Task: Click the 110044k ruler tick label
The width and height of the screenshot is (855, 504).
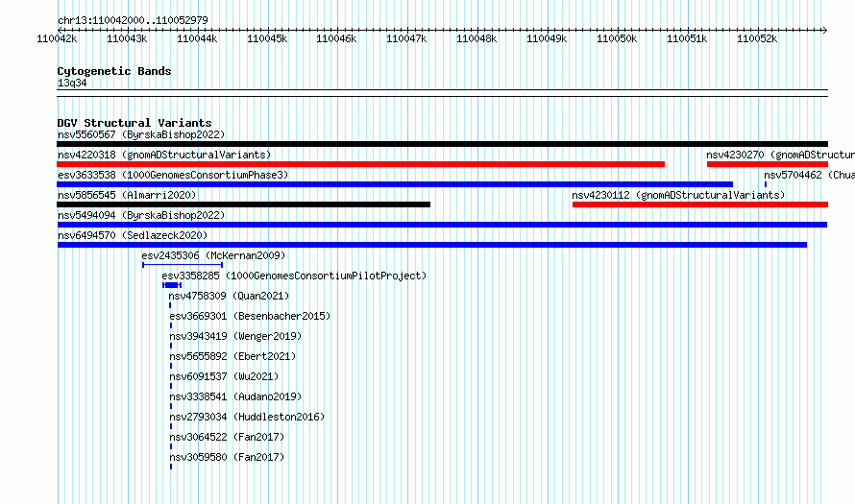Action: (197, 38)
